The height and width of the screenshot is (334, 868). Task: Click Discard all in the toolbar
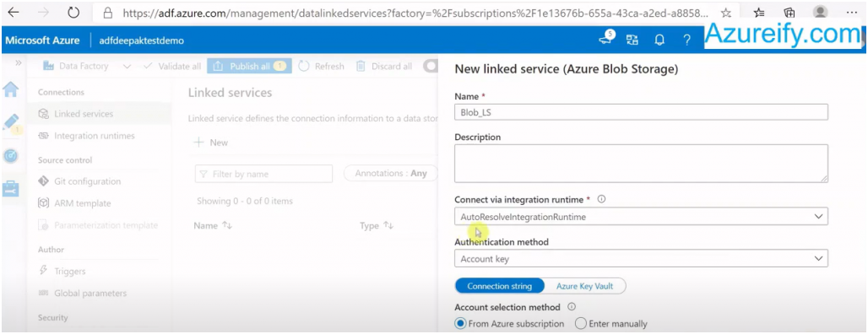(383, 67)
